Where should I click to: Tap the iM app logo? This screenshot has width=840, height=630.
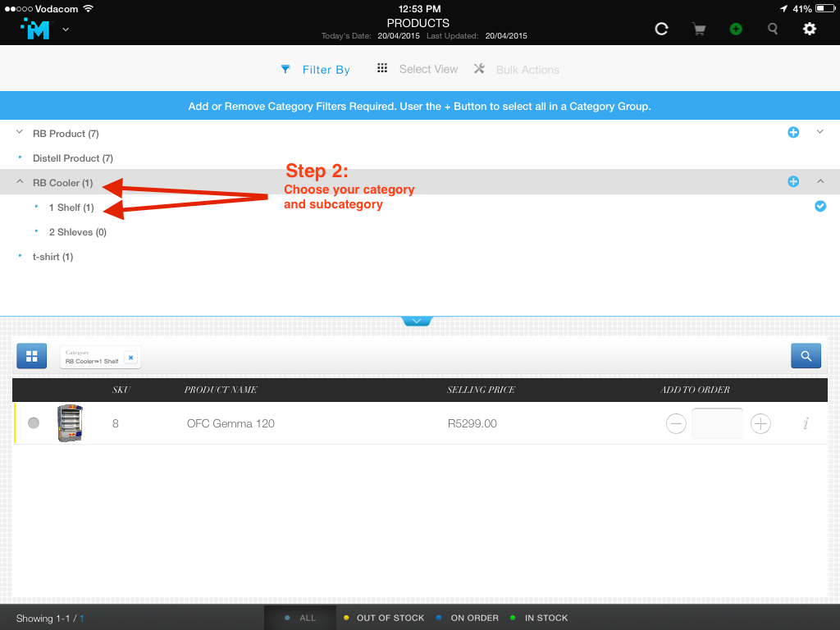pos(35,29)
